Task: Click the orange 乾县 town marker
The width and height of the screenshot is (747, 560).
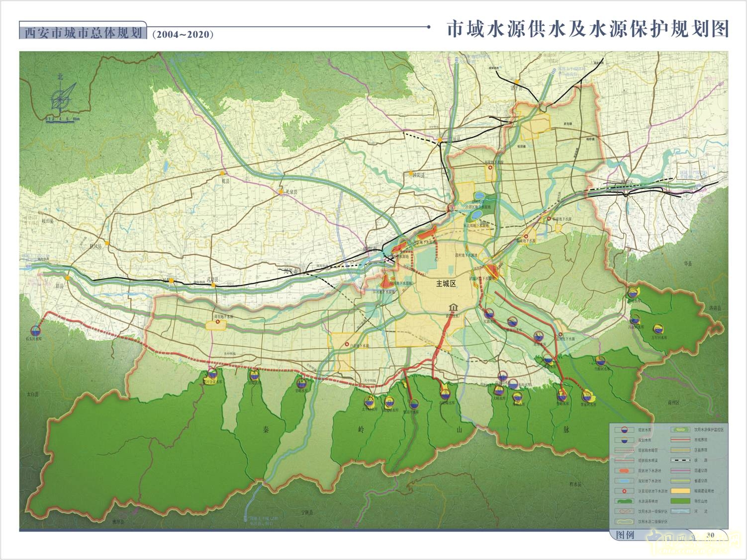Action: pyautogui.click(x=223, y=173)
